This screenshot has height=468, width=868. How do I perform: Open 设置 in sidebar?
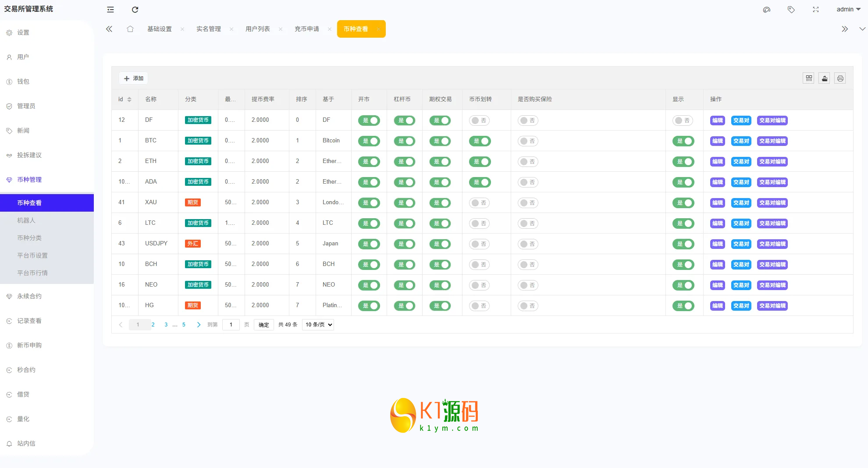47,32
